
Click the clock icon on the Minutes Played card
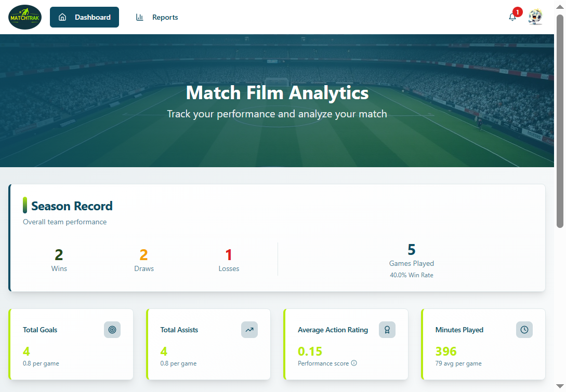pyautogui.click(x=524, y=330)
